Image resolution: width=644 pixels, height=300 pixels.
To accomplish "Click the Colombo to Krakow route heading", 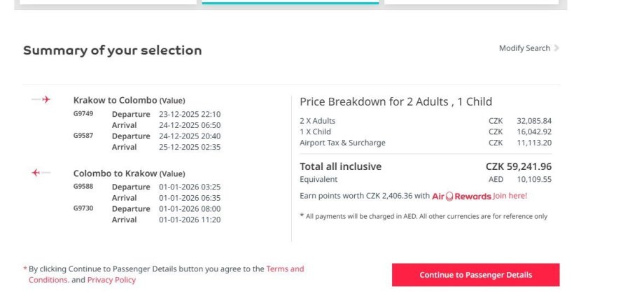I will coord(115,173).
